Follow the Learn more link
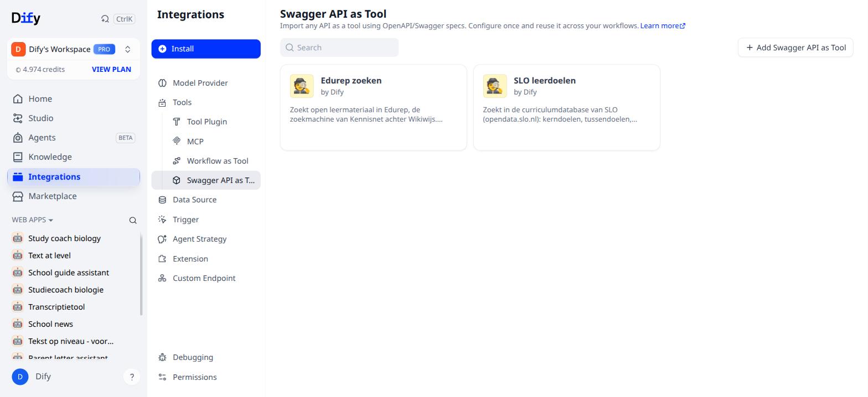The width and height of the screenshot is (868, 397). pos(663,26)
